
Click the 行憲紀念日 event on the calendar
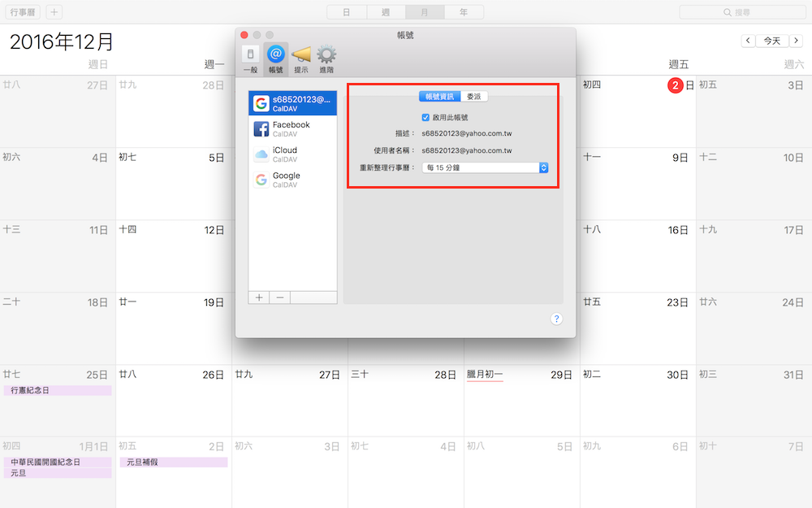[x=57, y=391]
